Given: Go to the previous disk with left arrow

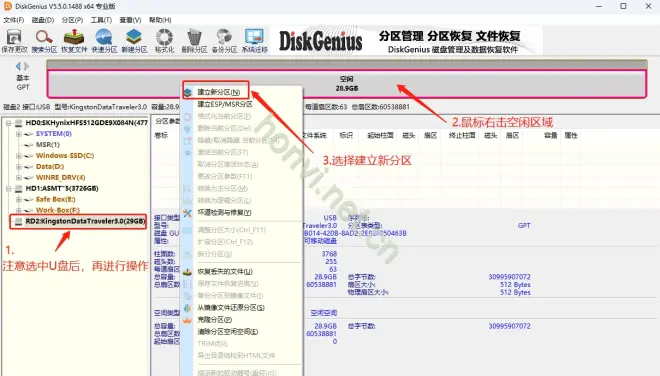Looking at the screenshot, I should coord(18,66).
